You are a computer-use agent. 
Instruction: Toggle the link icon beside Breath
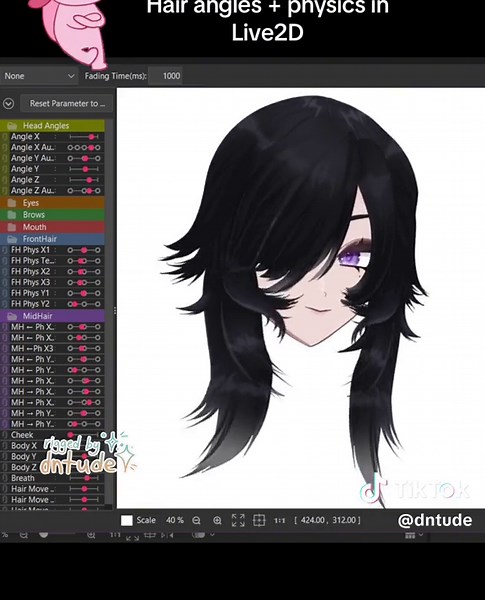[4, 478]
